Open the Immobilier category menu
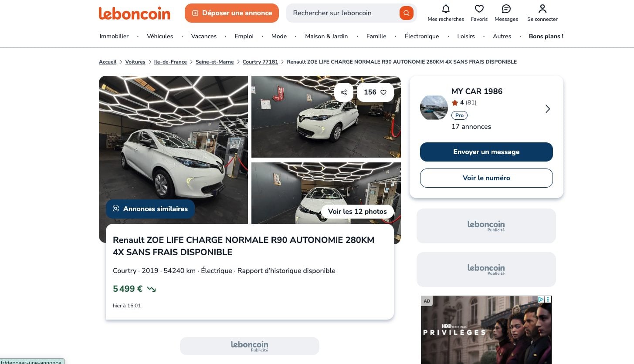This screenshot has height=364, width=634. pyautogui.click(x=114, y=36)
